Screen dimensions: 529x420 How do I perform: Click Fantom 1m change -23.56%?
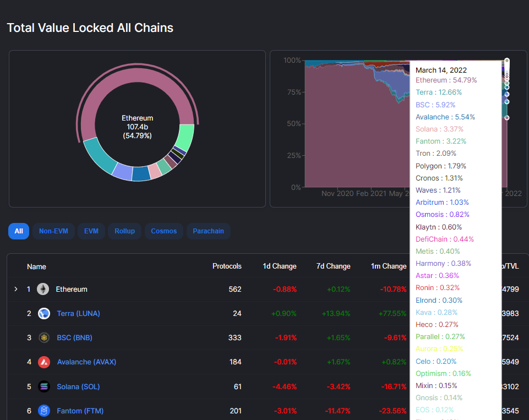pyautogui.click(x=392, y=411)
